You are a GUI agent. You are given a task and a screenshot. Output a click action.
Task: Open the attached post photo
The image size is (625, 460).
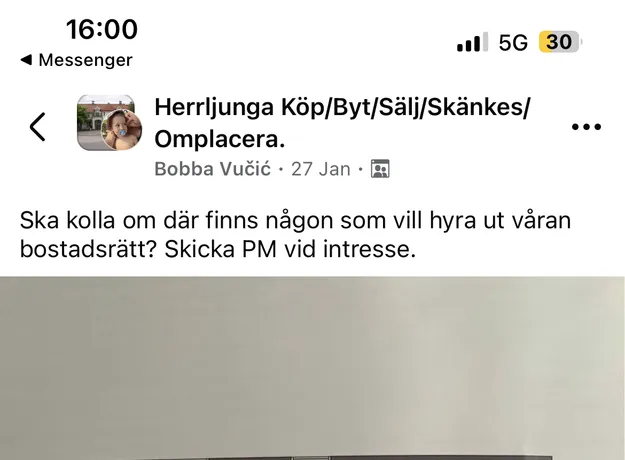[x=312, y=368]
